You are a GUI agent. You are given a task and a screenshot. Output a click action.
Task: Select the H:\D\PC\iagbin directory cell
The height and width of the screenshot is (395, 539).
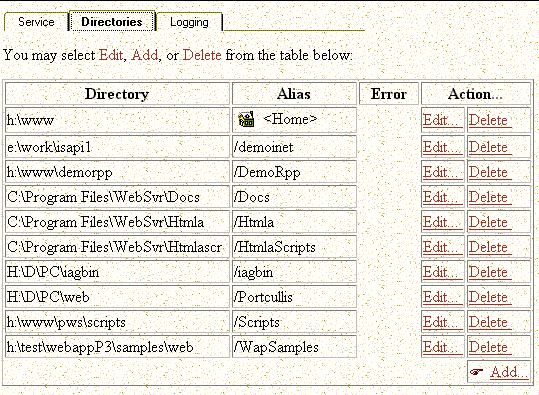tap(117, 272)
